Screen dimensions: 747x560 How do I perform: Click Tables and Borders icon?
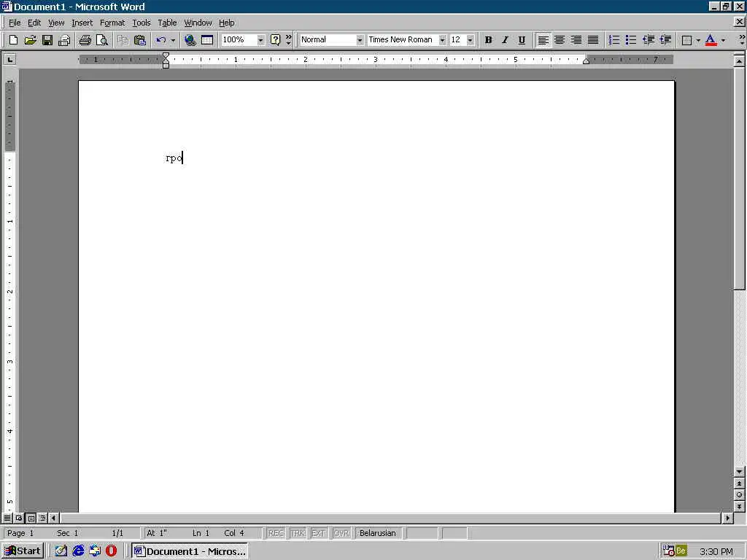pyautogui.click(x=206, y=40)
